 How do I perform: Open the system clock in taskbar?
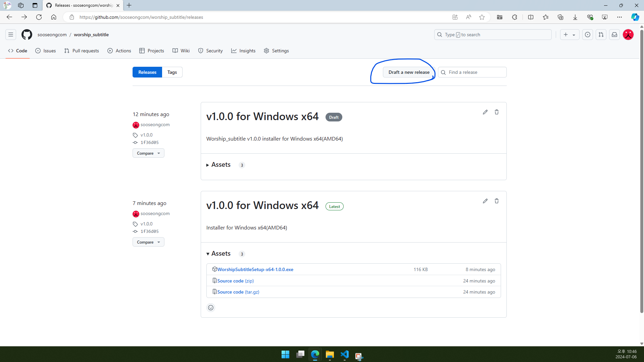(x=626, y=354)
